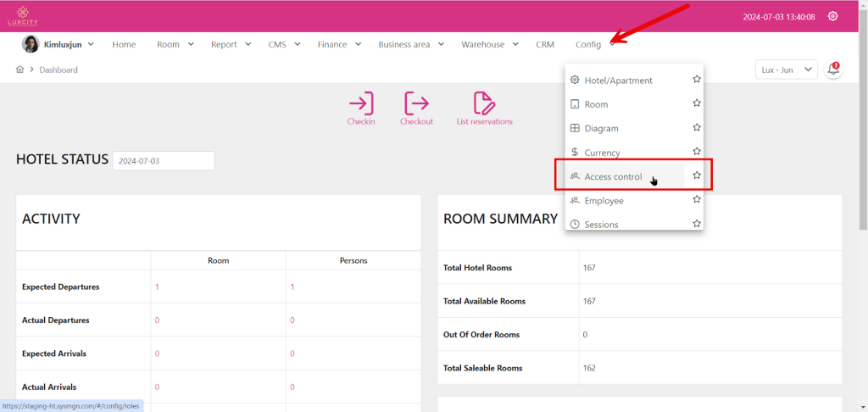Screen dimensions: 868x412
Task: Open the CRM page
Action: tap(545, 44)
